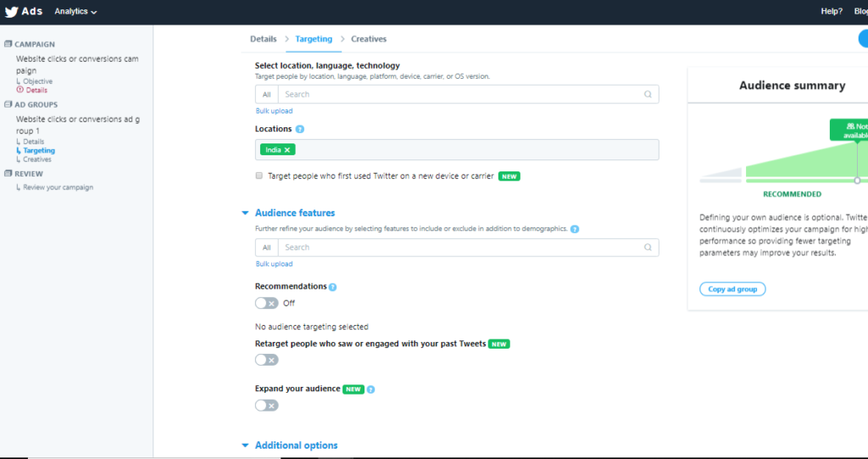Toggle the Recommendations switch
The width and height of the screenshot is (868, 459).
(266, 303)
